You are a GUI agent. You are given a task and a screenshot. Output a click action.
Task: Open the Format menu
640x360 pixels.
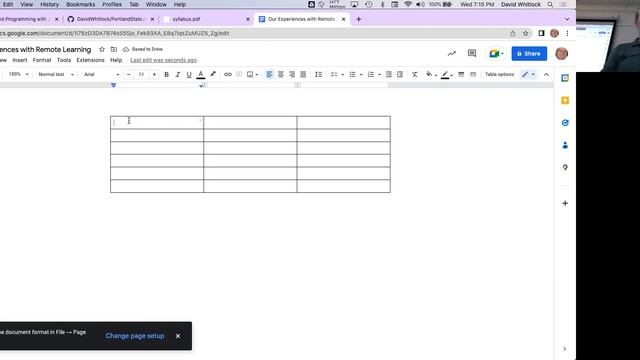[42, 60]
